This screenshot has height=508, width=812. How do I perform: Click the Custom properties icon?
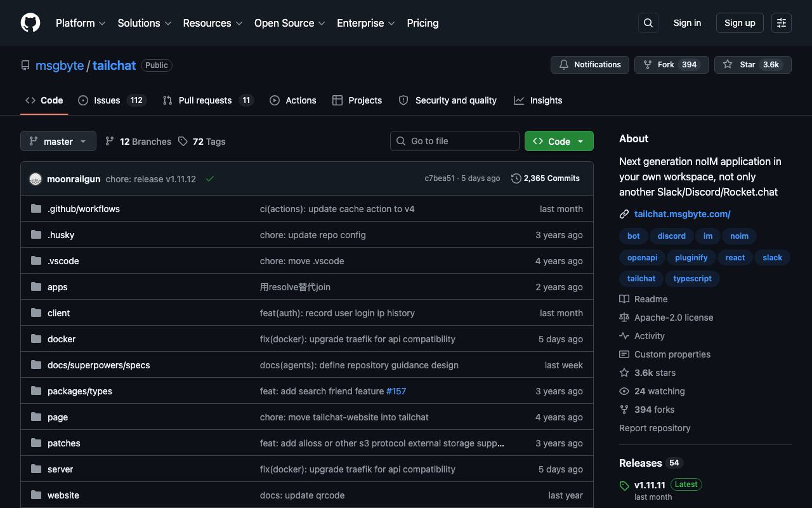pos(624,354)
